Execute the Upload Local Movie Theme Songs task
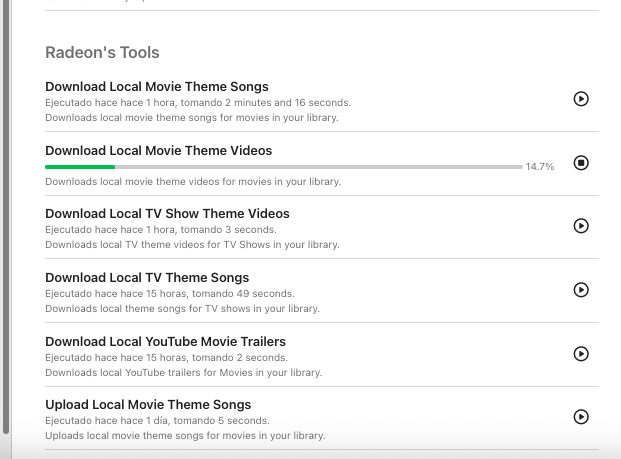Viewport: 621px width, 459px height. [581, 417]
